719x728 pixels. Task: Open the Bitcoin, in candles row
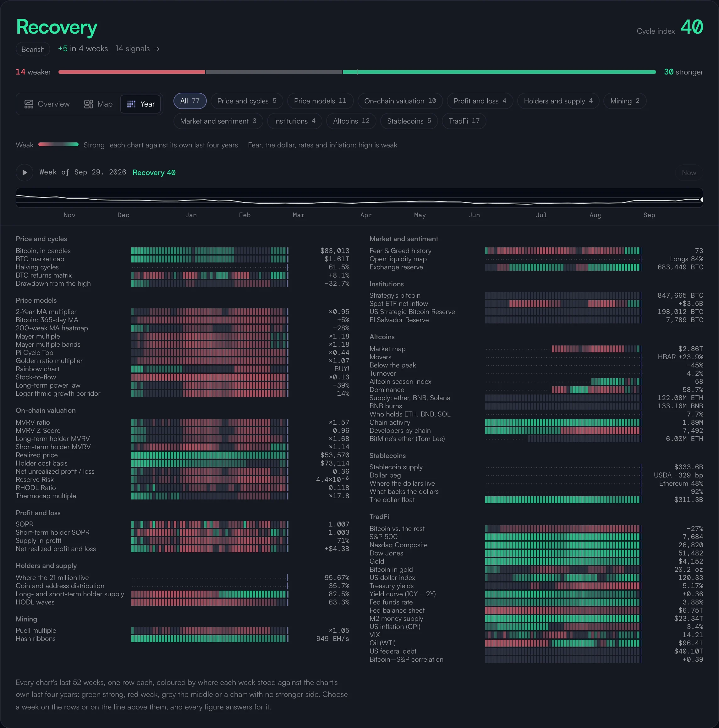(x=182, y=251)
